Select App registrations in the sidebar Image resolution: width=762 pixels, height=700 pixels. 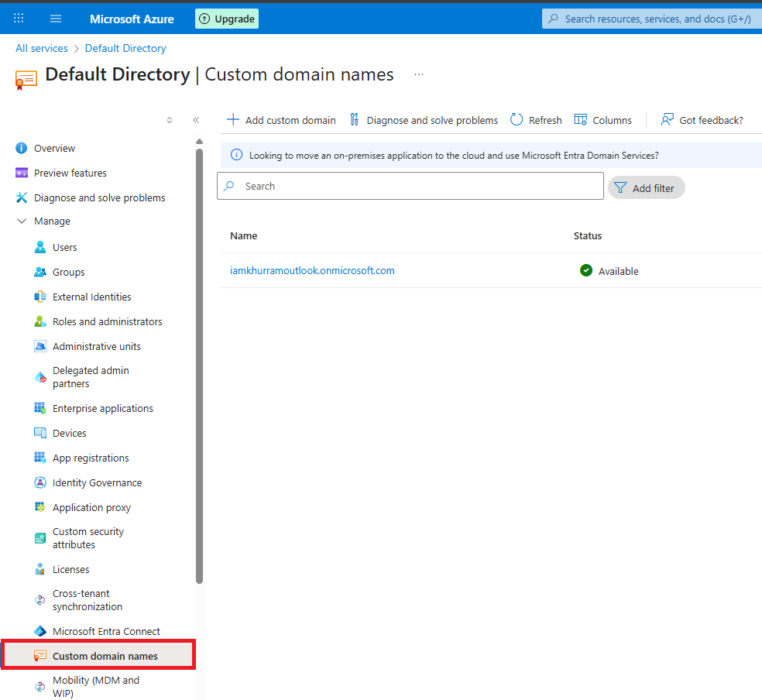(91, 458)
